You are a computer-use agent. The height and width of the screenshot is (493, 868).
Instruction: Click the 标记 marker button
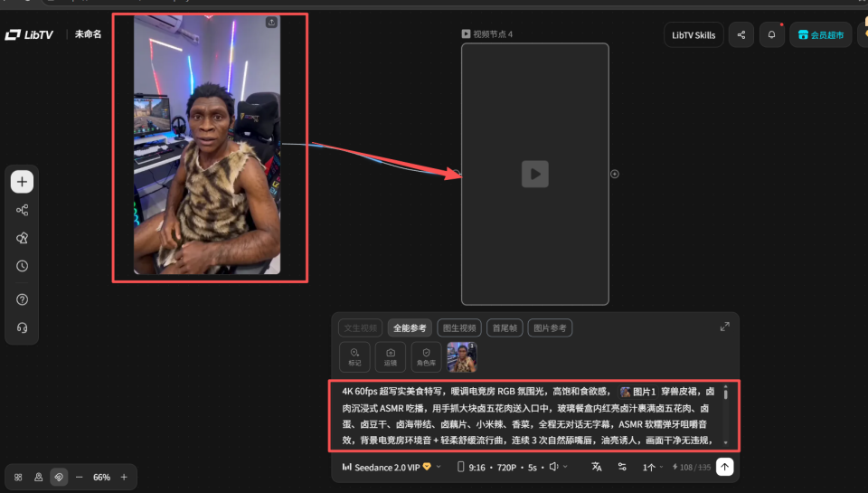354,356
